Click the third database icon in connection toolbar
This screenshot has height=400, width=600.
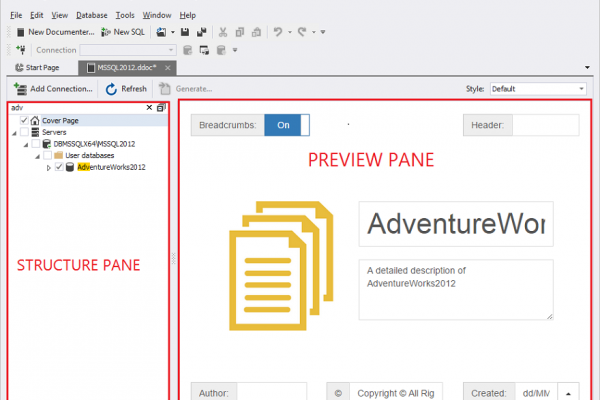[221, 50]
